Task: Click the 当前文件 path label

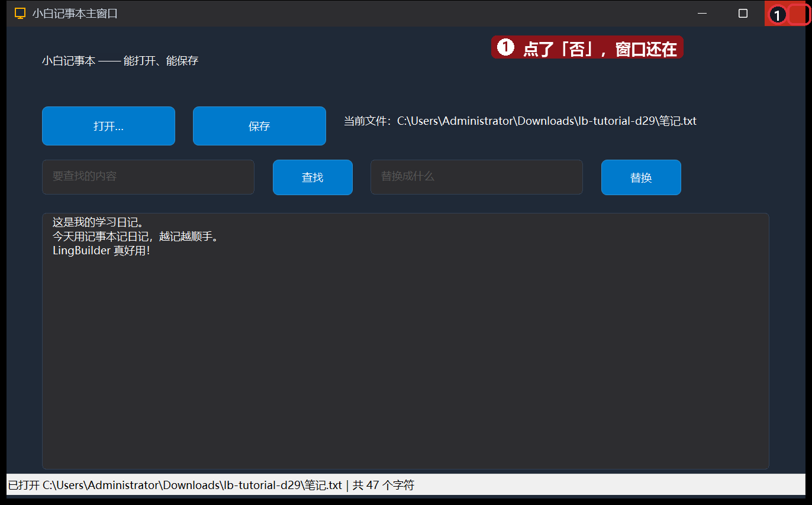Action: tap(520, 121)
